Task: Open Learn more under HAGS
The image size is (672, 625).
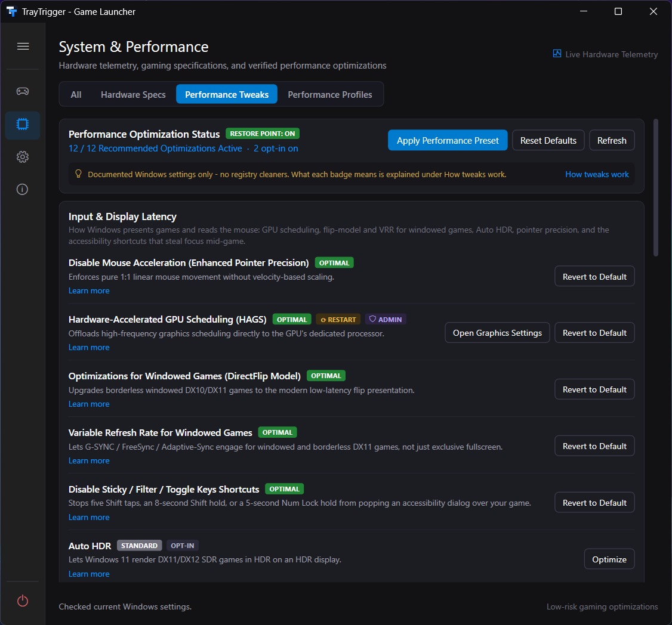Action: (x=89, y=347)
